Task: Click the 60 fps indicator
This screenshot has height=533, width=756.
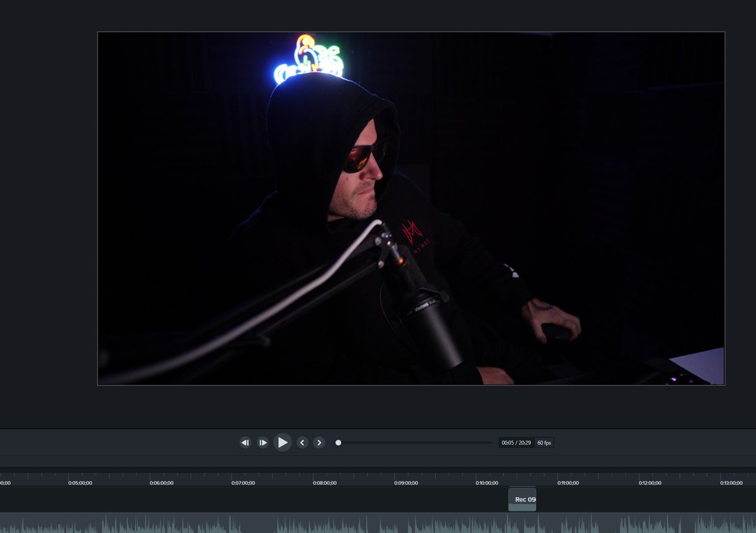Action: coord(543,442)
